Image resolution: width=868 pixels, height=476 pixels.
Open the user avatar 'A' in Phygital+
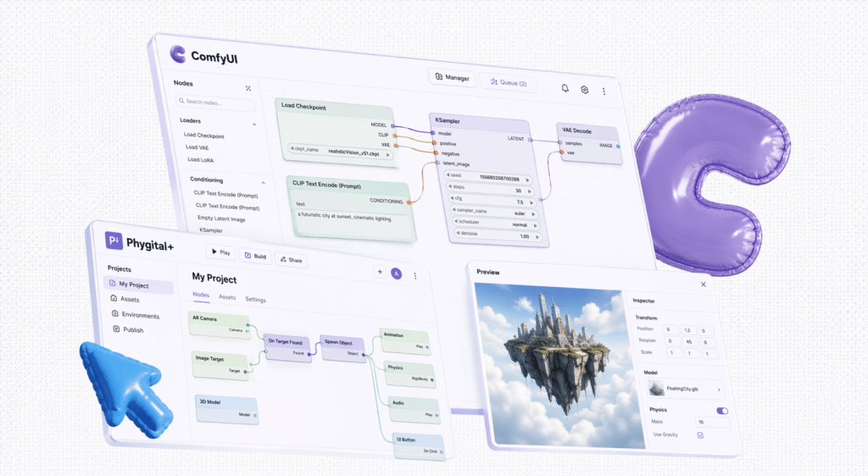point(397,273)
